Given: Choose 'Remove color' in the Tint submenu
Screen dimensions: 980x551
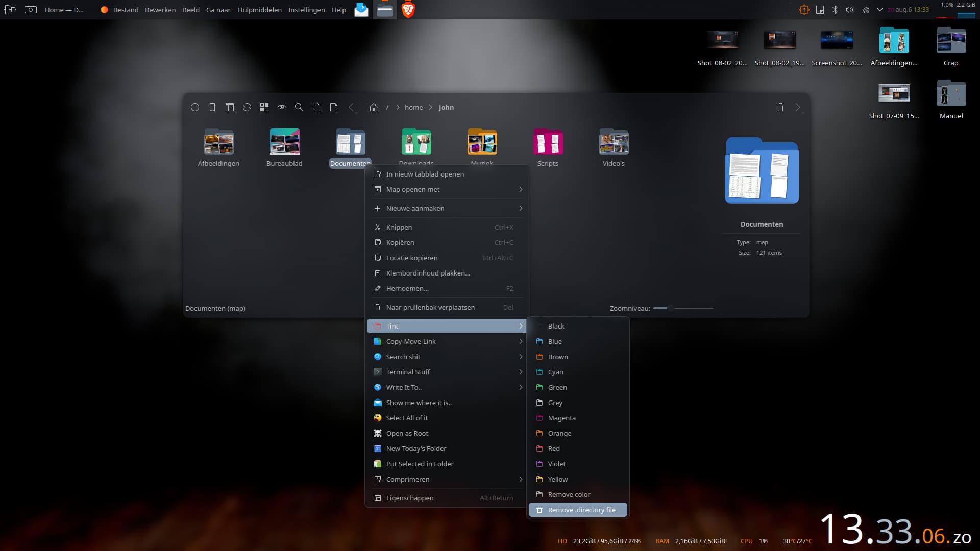Looking at the screenshot, I should [578, 494].
